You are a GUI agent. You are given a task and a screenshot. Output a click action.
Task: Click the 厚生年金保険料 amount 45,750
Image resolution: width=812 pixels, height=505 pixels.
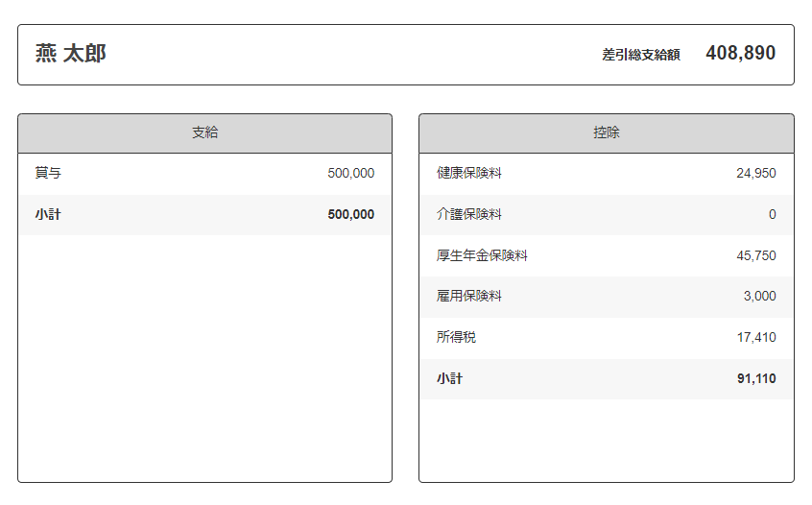point(756,255)
